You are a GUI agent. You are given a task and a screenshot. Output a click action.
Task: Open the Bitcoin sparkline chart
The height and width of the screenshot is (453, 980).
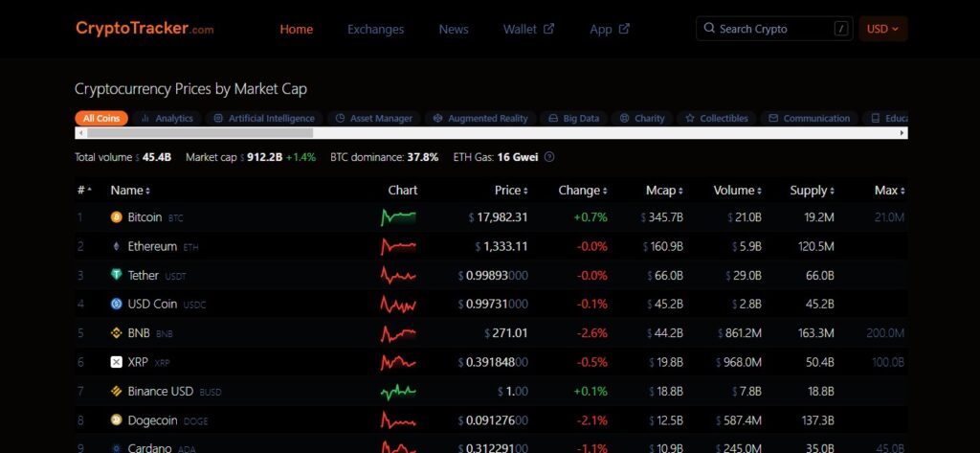[398, 217]
